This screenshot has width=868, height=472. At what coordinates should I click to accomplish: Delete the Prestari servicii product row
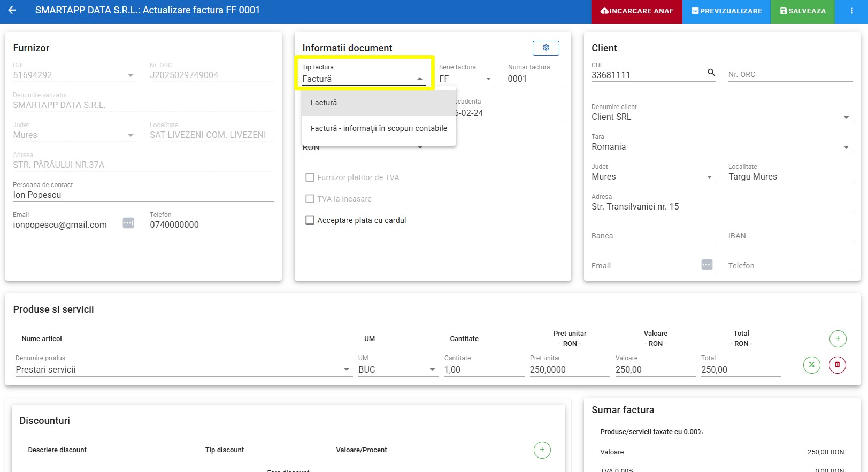click(x=837, y=365)
